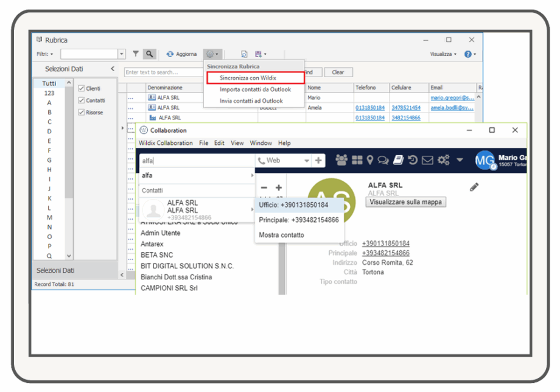Screen dimensions: 560x392
Task: Click cellulare link 3482154866 in Rubrica grid
Action: 406,117
